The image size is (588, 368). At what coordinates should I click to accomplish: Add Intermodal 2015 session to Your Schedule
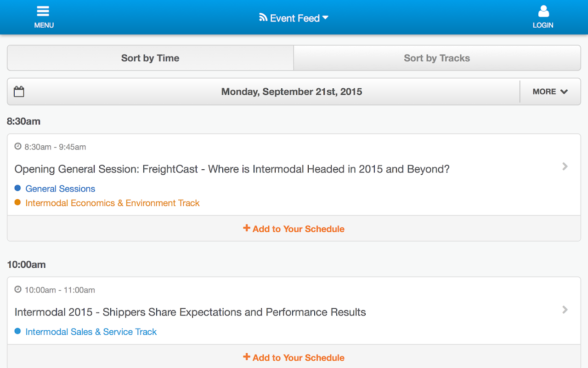tap(294, 357)
